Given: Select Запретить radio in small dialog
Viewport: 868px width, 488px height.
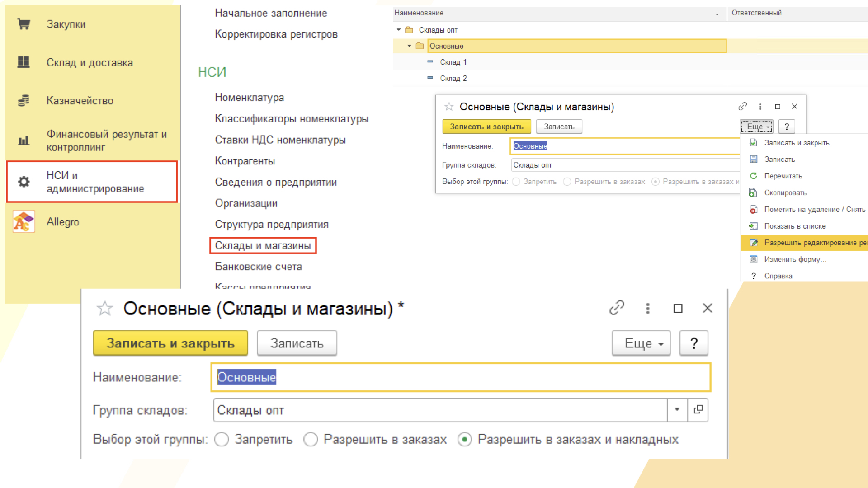Looking at the screenshot, I should coord(516,182).
